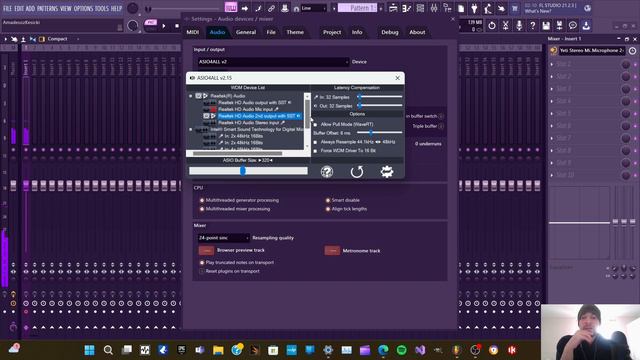Viewport: 640px width, 360px height.
Task: Open the TOOLS menu
Action: (x=102, y=8)
